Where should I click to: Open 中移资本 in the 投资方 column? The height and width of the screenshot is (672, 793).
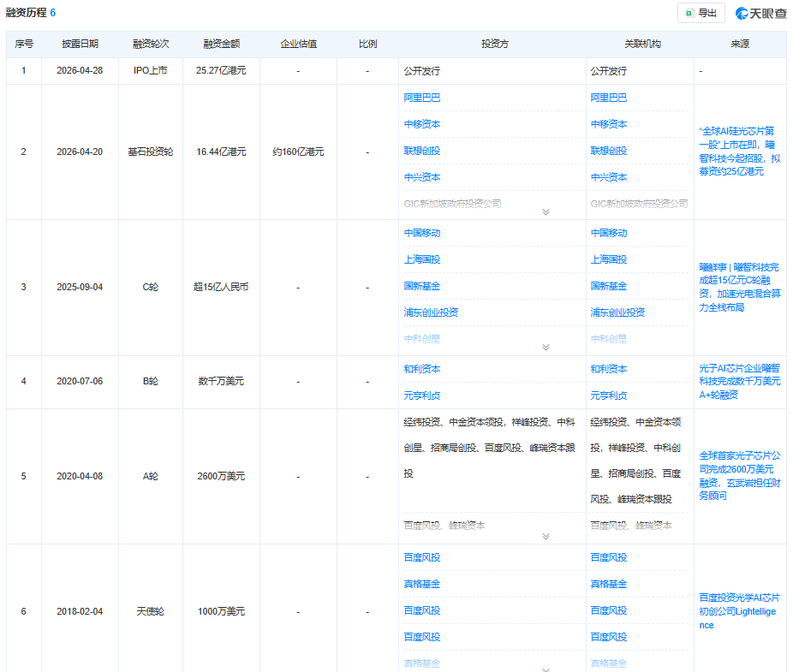tap(422, 124)
